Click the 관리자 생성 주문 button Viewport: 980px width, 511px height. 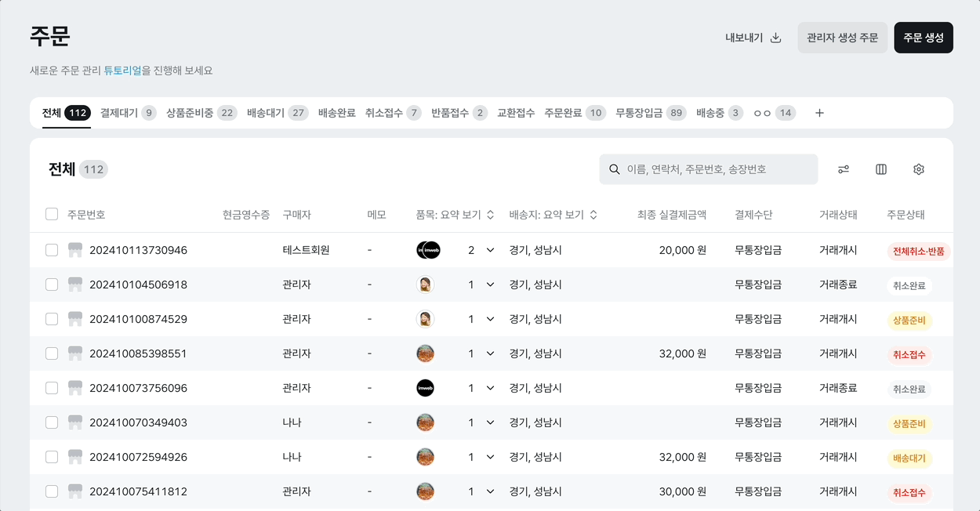[842, 38]
